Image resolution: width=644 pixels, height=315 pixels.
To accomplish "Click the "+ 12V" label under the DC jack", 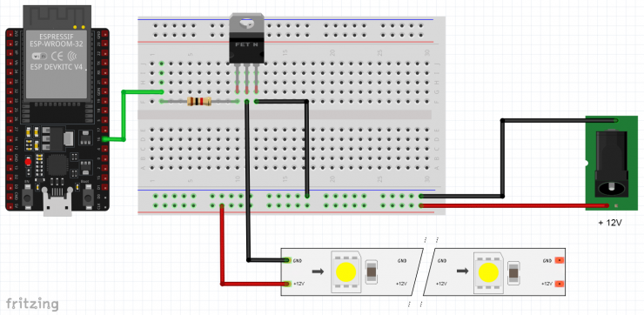I will (610, 223).
